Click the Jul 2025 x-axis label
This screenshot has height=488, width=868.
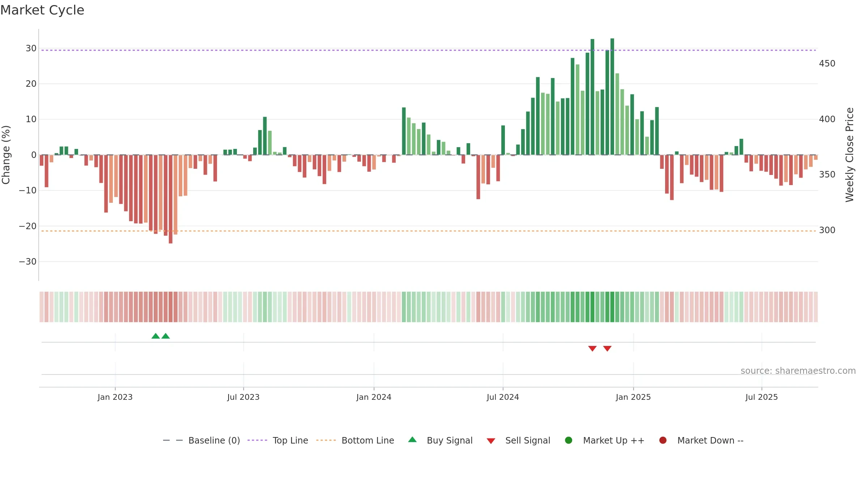[x=762, y=397]
